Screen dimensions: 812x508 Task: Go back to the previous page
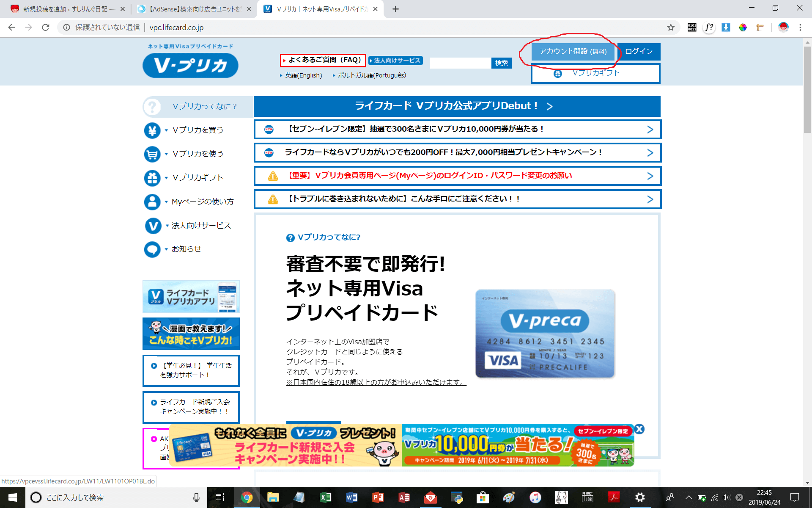11,28
